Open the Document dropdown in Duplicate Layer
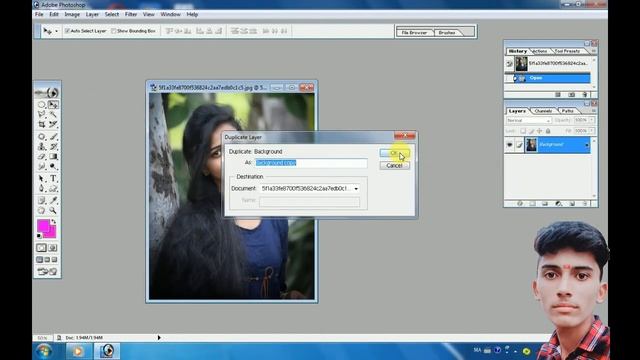This screenshot has width=640, height=360. (x=356, y=189)
